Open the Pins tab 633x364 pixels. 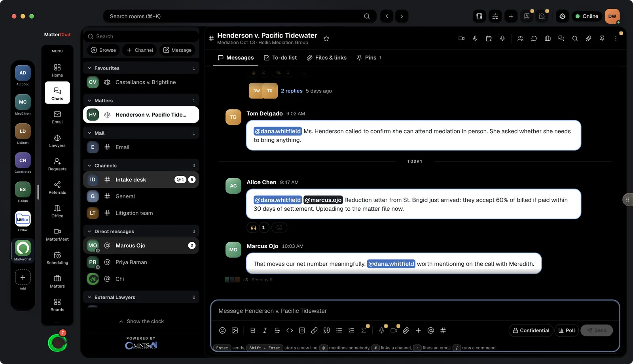click(369, 58)
